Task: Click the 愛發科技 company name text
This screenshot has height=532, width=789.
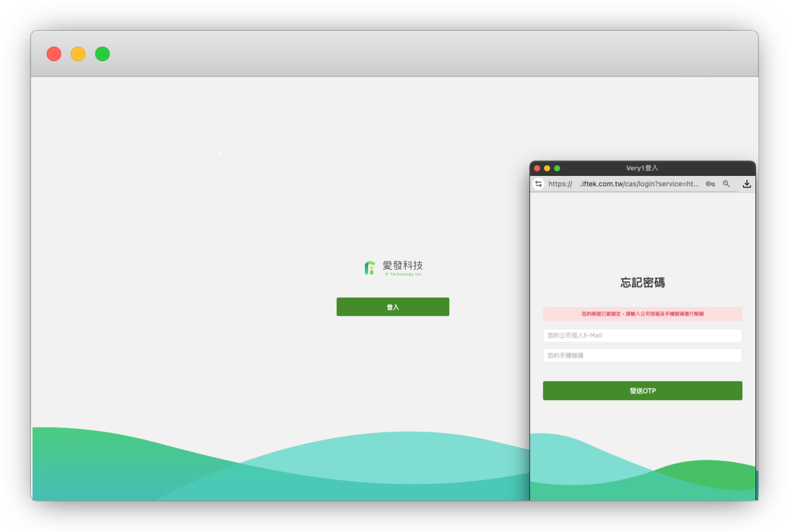Action: click(x=403, y=265)
